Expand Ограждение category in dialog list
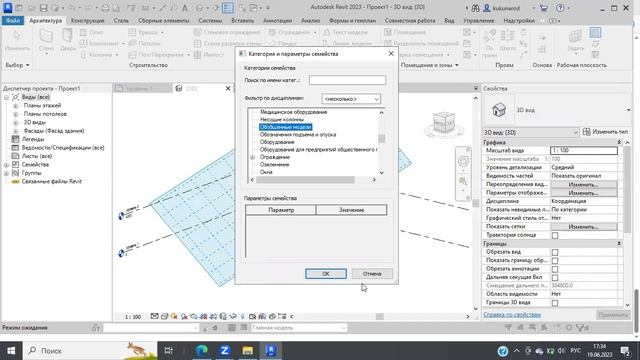The height and width of the screenshot is (360, 640). (252, 157)
